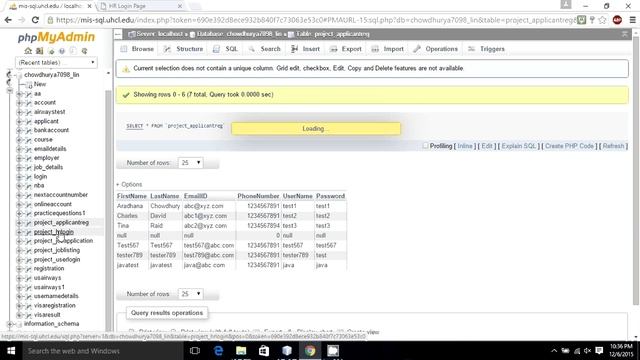This screenshot has height=360, width=640.
Task: Select New table item in tree
Action: [x=40, y=84]
